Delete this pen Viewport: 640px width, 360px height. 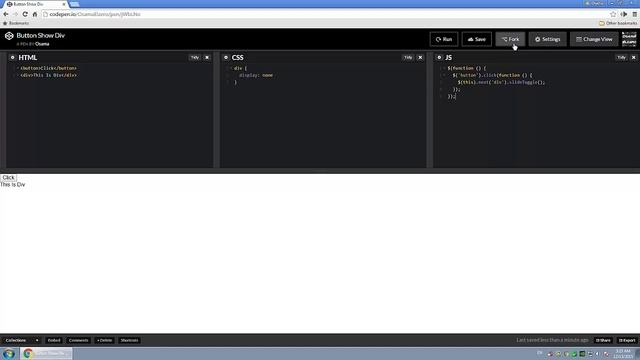click(x=104, y=340)
